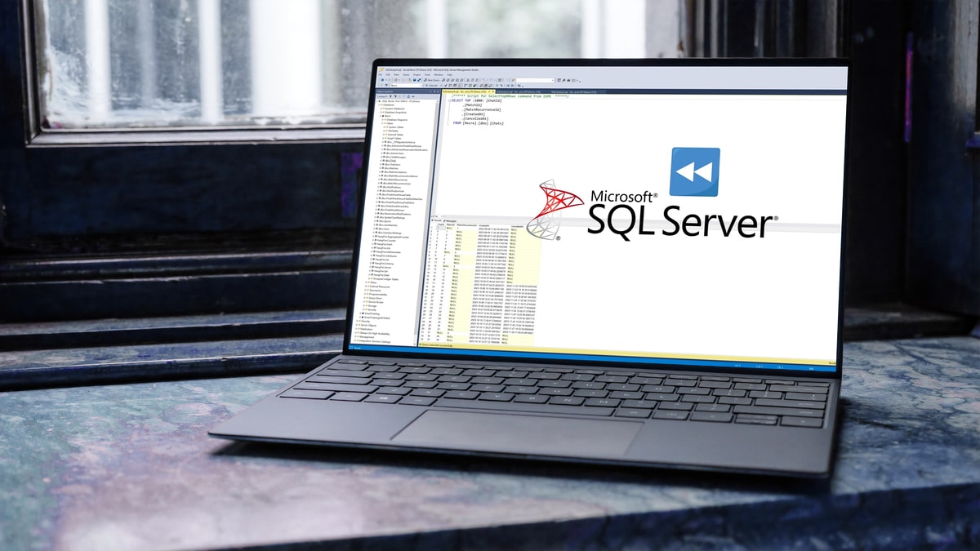Select the Dropped Ledger Tables folder
The height and width of the screenshot is (551, 980).
(x=385, y=279)
